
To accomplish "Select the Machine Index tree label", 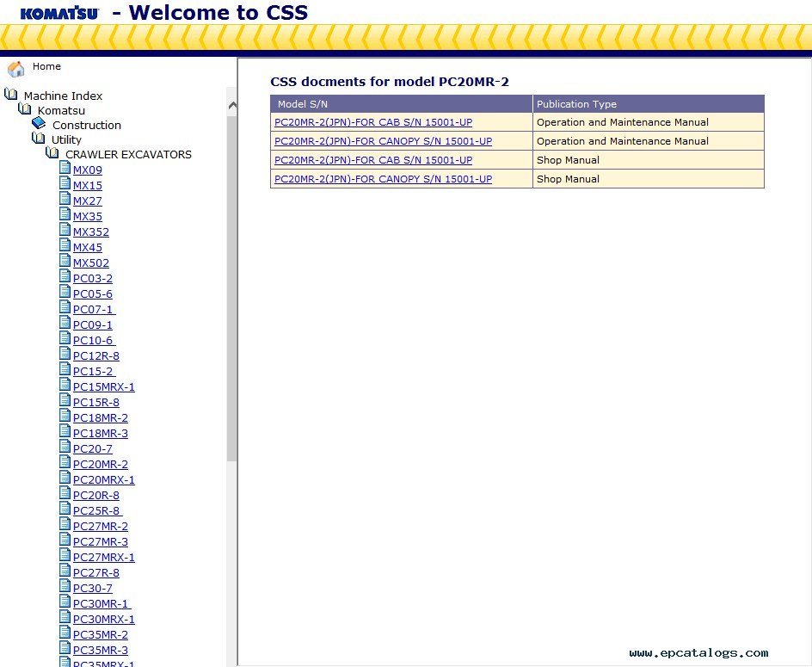I will (63, 96).
